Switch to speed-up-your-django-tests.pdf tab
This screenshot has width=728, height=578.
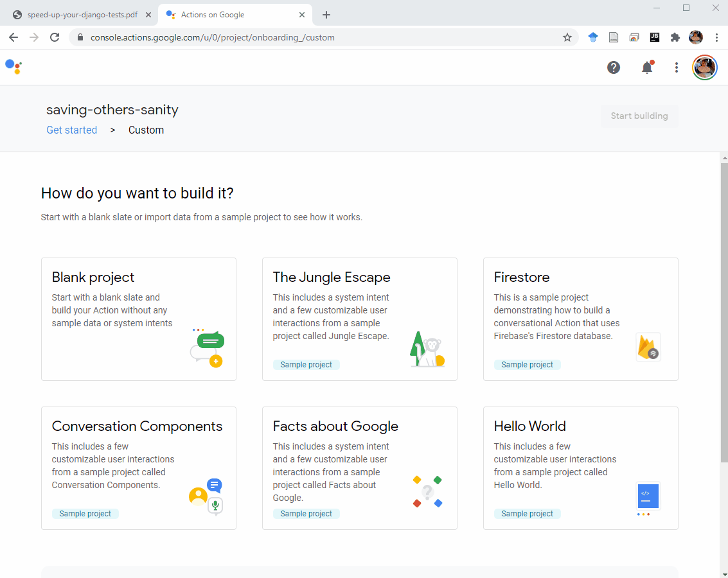click(x=82, y=15)
